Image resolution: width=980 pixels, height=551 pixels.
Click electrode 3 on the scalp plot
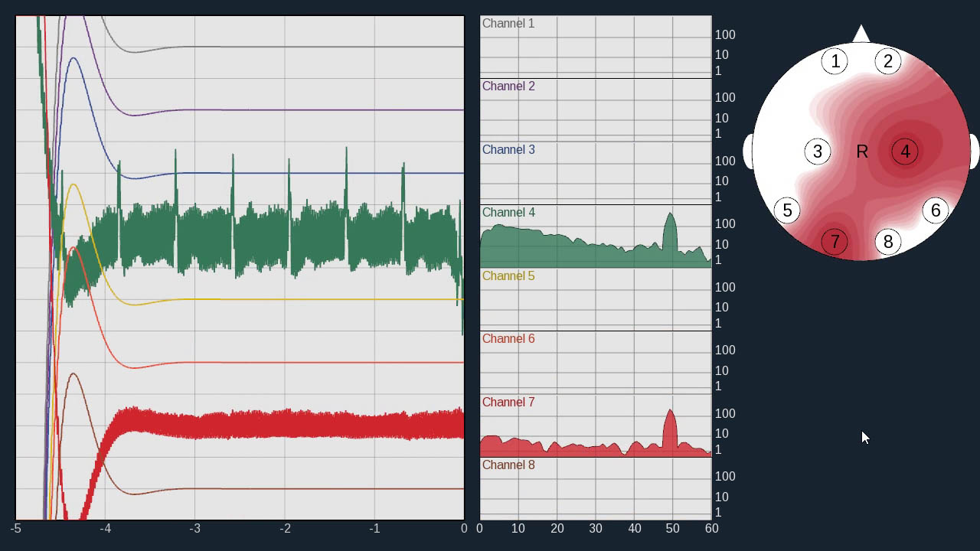point(818,152)
